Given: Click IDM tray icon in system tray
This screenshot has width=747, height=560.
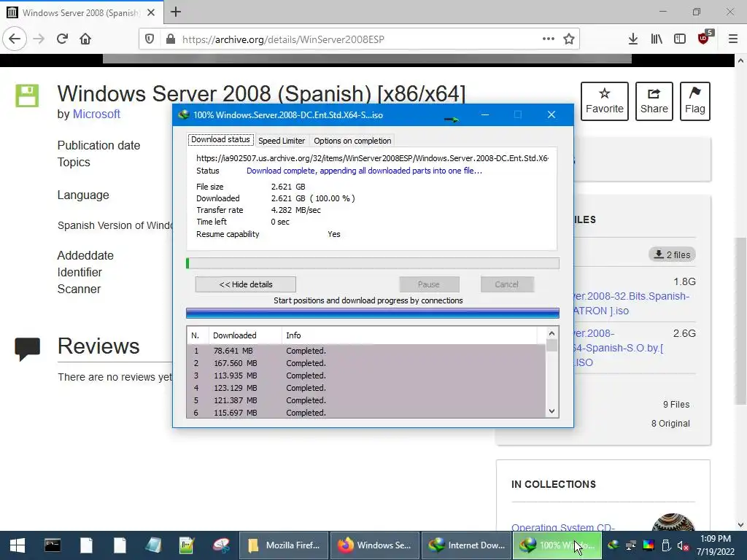Looking at the screenshot, I should (613, 545).
